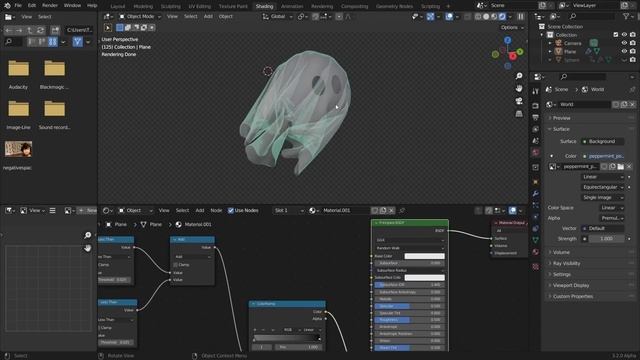
Task: Open the outliner filter funnel
Action: click(x=626, y=16)
